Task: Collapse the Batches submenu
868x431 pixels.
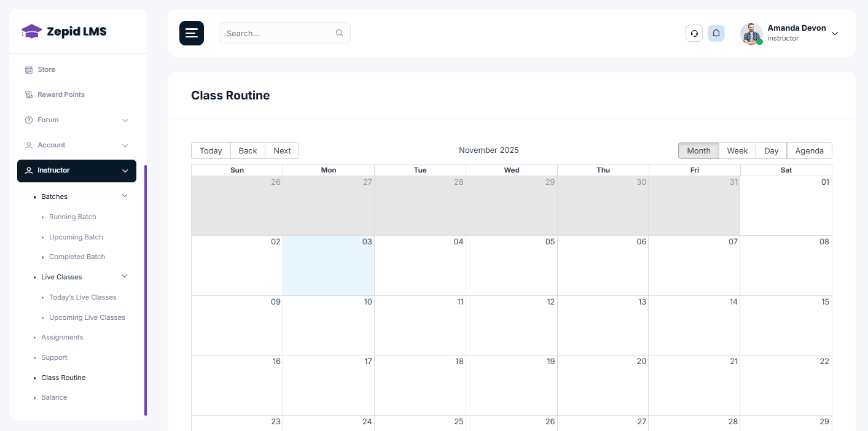Action: (125, 195)
